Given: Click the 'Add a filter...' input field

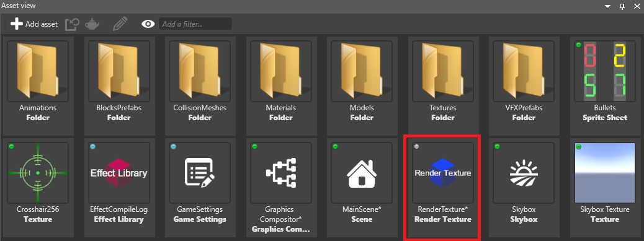Looking at the screenshot, I should (195, 24).
